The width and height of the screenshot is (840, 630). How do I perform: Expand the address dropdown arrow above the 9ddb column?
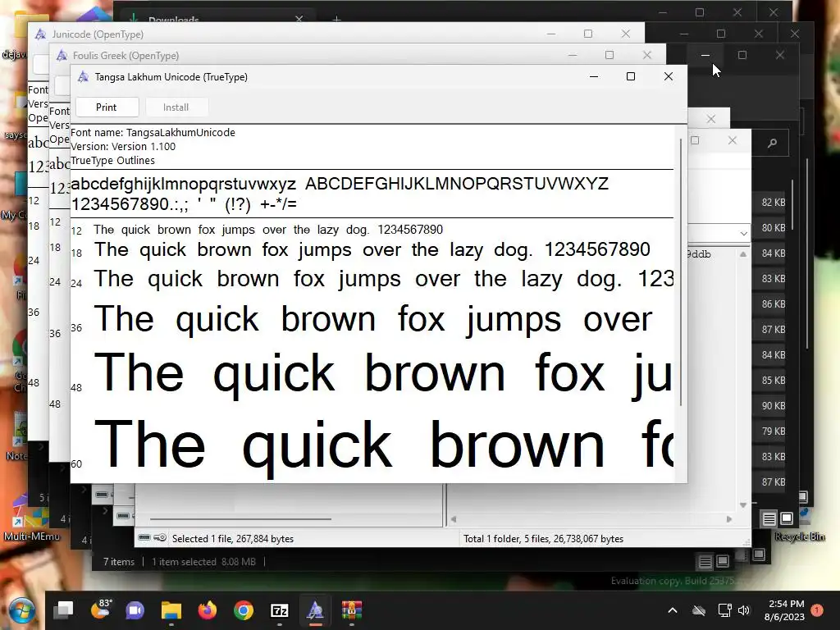tap(743, 234)
